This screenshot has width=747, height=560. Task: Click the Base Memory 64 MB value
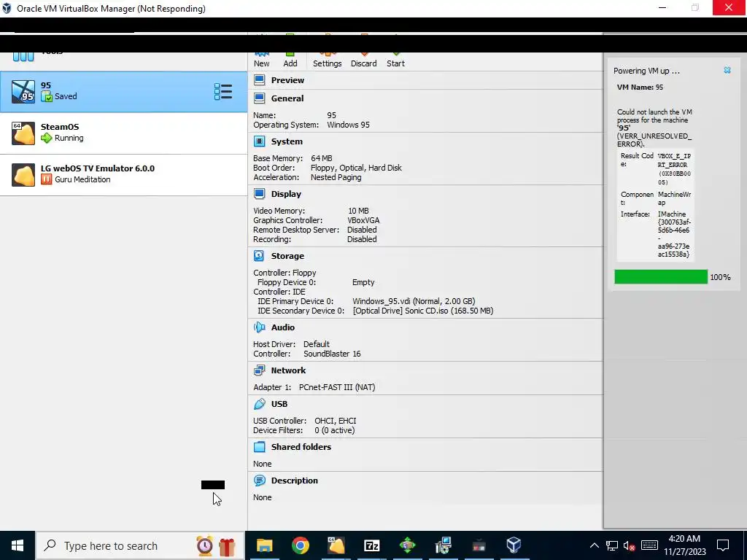[322, 158]
